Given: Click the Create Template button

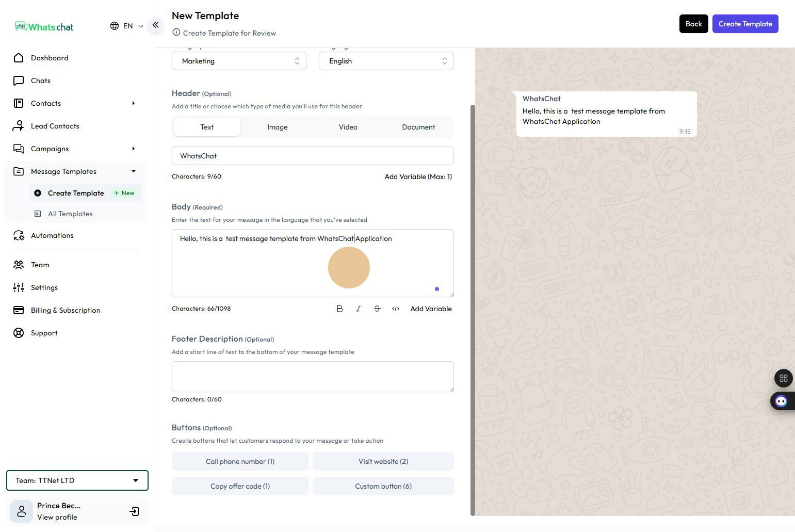Looking at the screenshot, I should pyautogui.click(x=745, y=24).
